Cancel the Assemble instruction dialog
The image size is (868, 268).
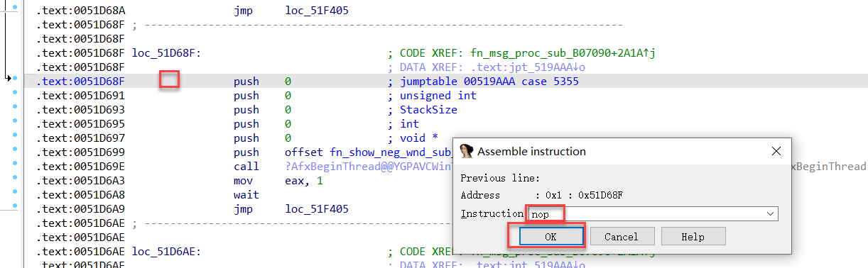pyautogui.click(x=620, y=237)
